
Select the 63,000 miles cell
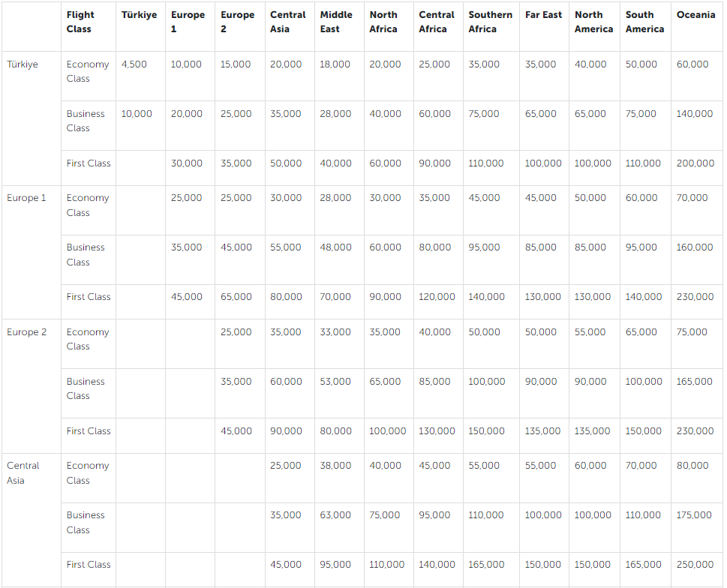(335, 515)
